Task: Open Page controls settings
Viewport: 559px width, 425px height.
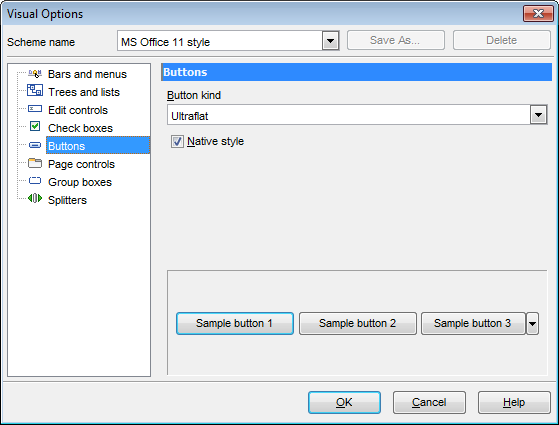Action: [81, 164]
